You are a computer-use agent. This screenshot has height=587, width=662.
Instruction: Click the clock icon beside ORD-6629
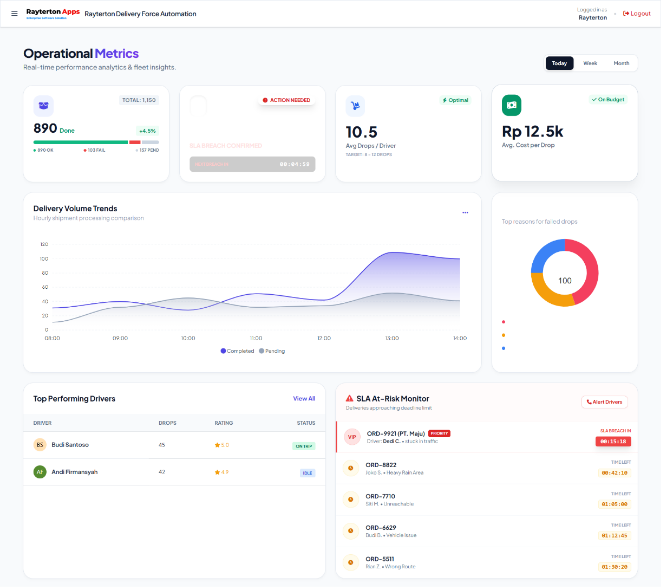click(x=351, y=531)
